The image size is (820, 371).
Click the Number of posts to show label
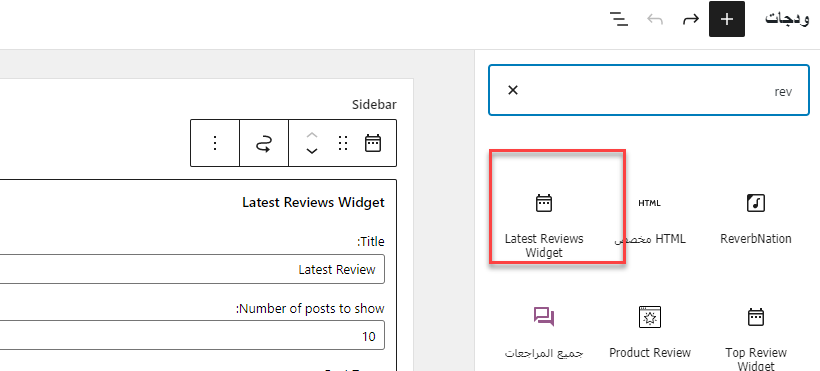(310, 308)
